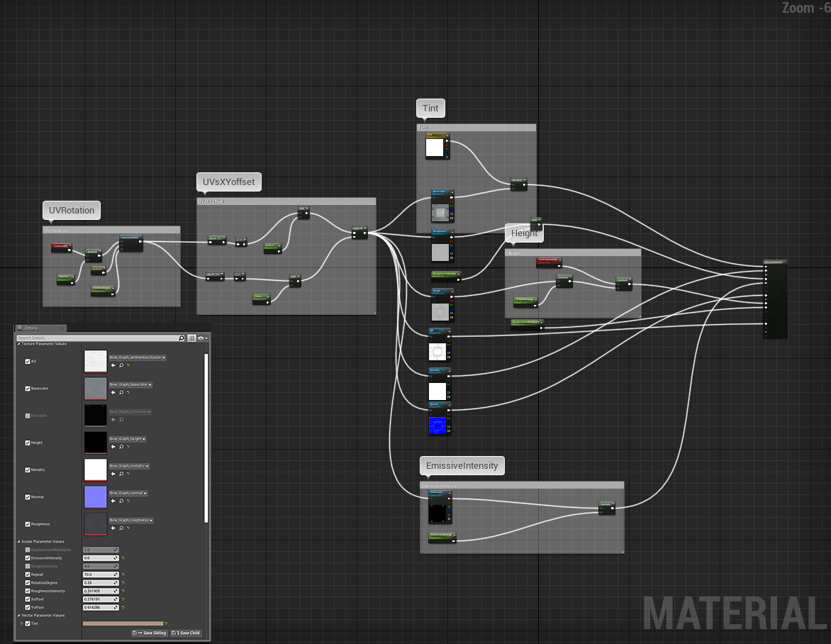Click the Save Sibling button
The image size is (831, 644).
150,633
